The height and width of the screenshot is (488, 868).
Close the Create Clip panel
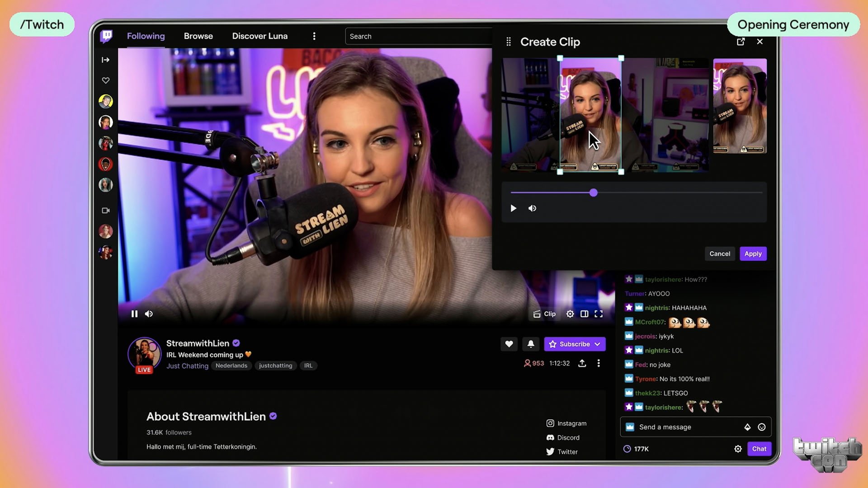click(760, 42)
